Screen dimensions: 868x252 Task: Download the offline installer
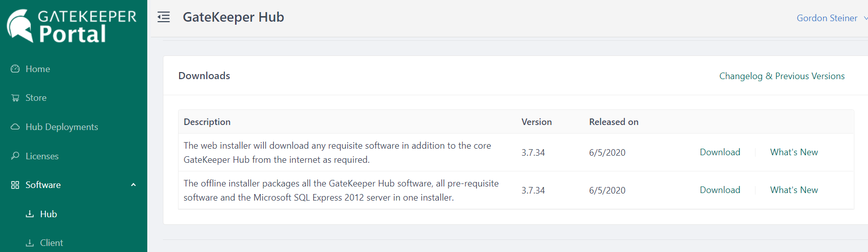click(720, 190)
